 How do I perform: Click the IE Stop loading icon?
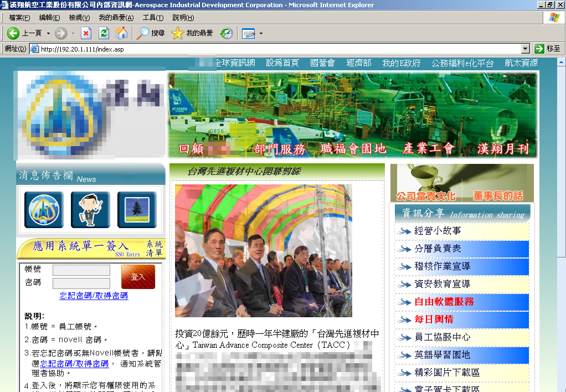[x=86, y=33]
